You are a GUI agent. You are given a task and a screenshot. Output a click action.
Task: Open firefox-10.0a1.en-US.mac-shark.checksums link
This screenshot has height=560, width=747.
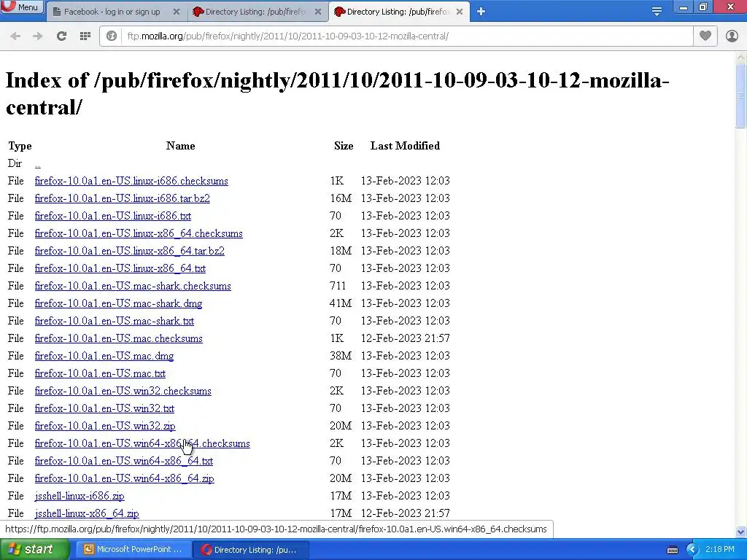pos(133,286)
